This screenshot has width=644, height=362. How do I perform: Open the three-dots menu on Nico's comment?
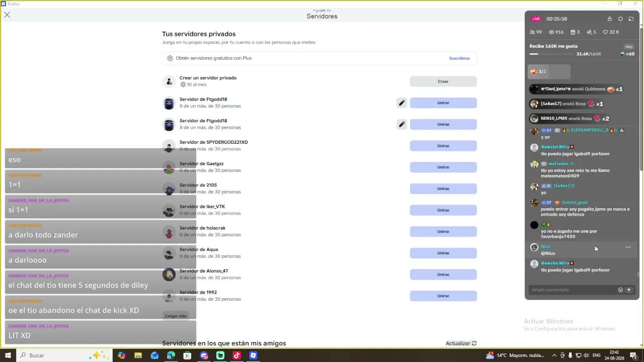click(x=628, y=247)
